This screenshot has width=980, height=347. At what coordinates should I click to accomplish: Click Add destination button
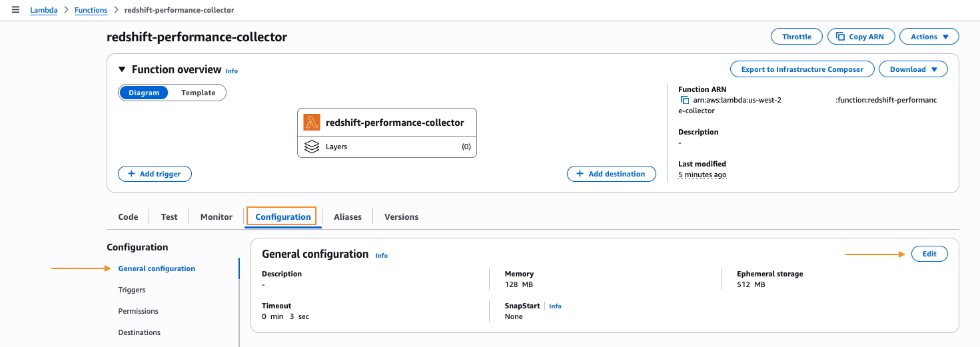click(611, 174)
